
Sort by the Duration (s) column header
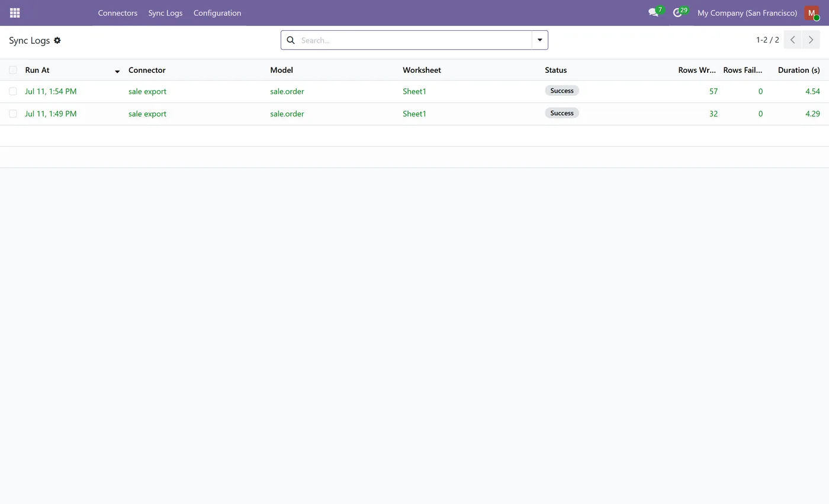click(x=799, y=70)
